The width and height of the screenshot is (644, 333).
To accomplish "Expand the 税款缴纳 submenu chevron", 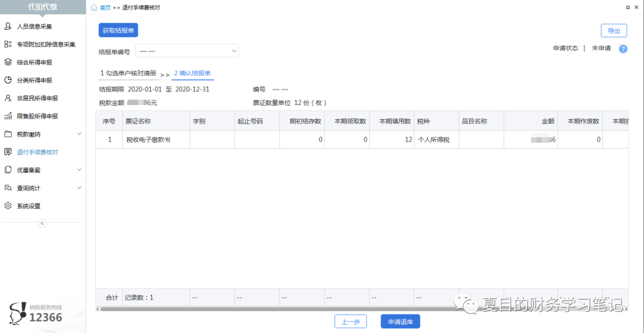I will click(79, 134).
